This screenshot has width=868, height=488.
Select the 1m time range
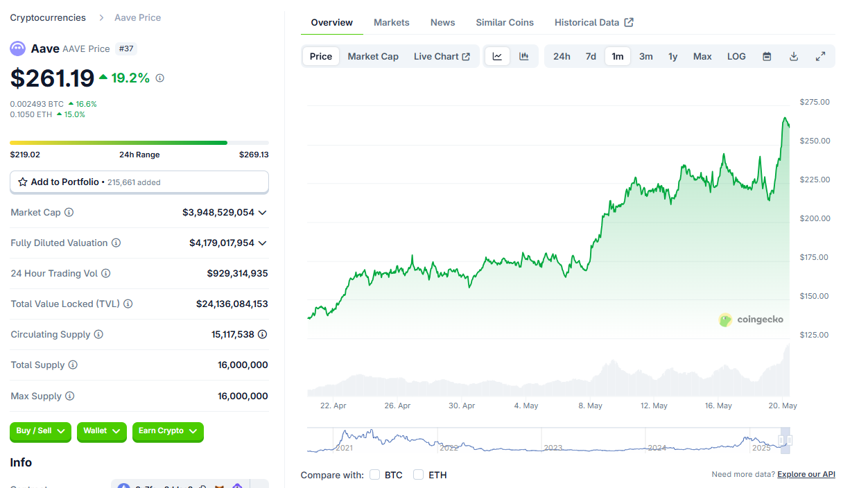618,56
